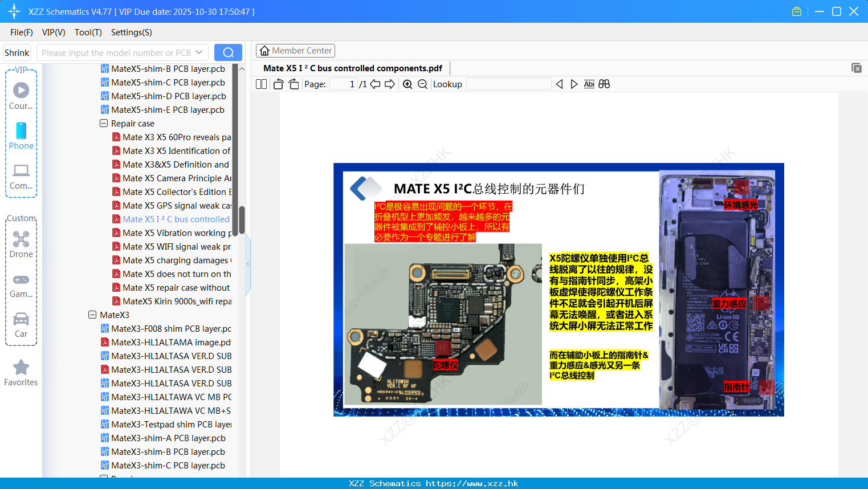Open the File(F) menu
The width and height of the screenshot is (868, 489).
click(22, 32)
